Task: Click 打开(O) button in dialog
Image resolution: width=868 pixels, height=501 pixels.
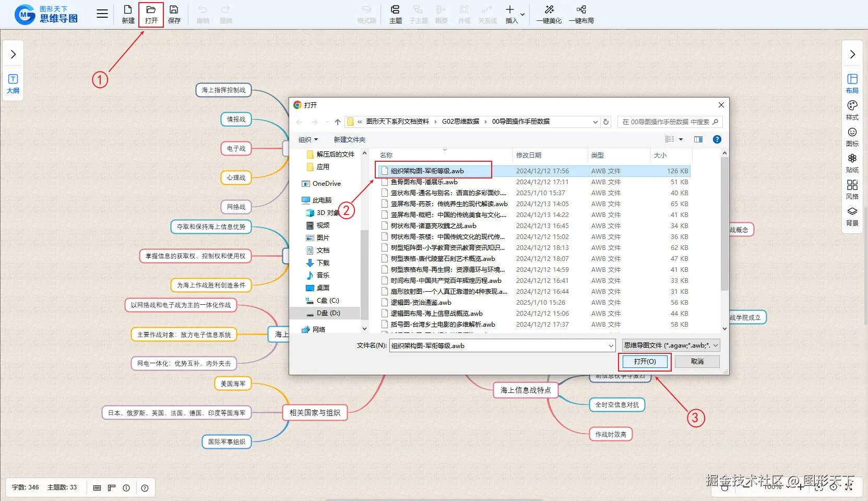Action: pos(645,362)
